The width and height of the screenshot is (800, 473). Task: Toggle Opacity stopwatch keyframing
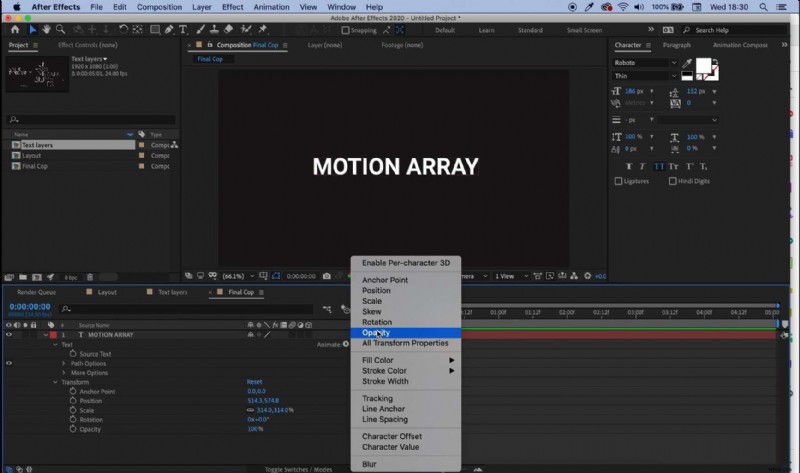point(73,429)
